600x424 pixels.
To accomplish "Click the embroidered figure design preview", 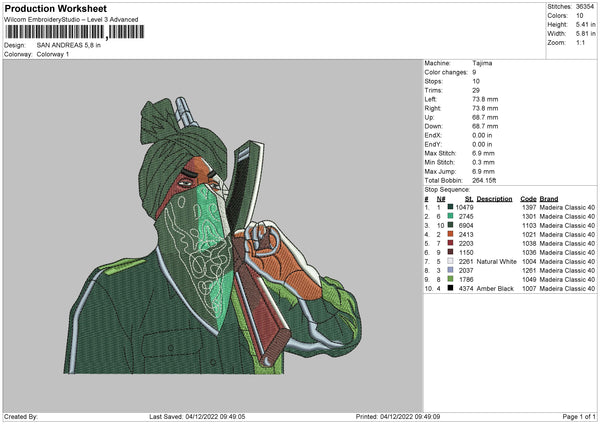I will tap(213, 236).
